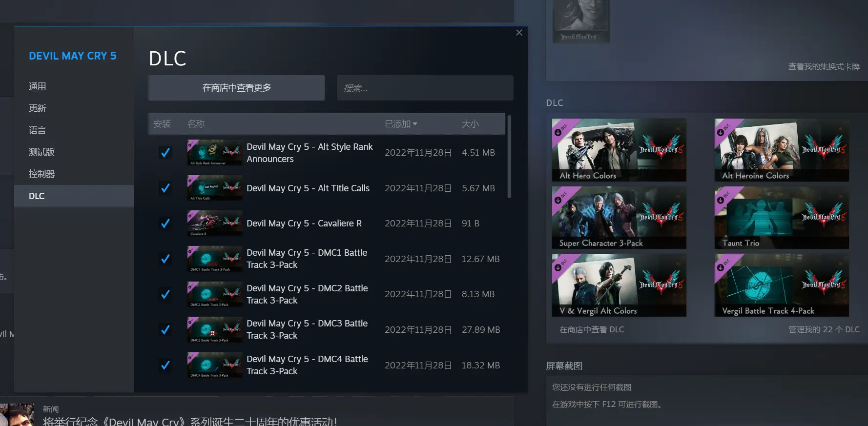
Task: Click download badge on Alt Hero Colors
Action: point(558,132)
